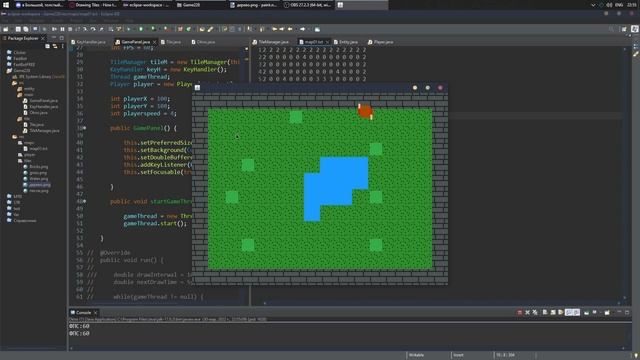Select the main package
The height and width of the screenshot is (360, 640).
coord(26,95)
